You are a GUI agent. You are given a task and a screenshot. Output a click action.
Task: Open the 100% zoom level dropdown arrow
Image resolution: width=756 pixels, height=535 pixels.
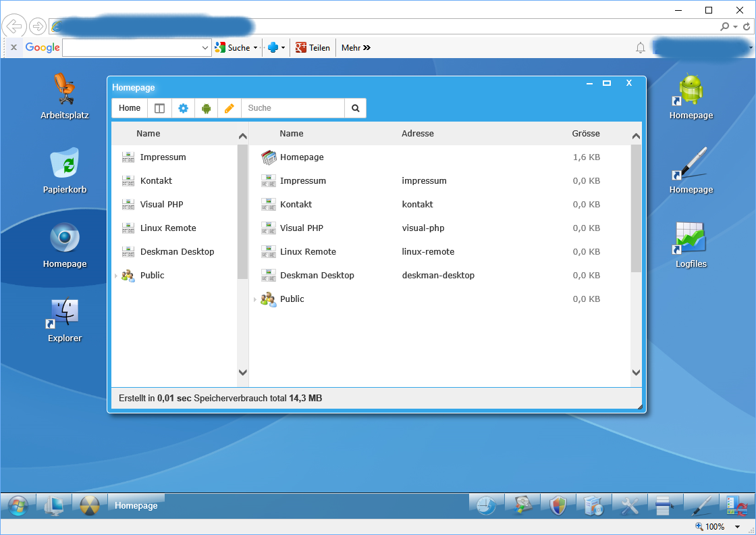click(737, 527)
